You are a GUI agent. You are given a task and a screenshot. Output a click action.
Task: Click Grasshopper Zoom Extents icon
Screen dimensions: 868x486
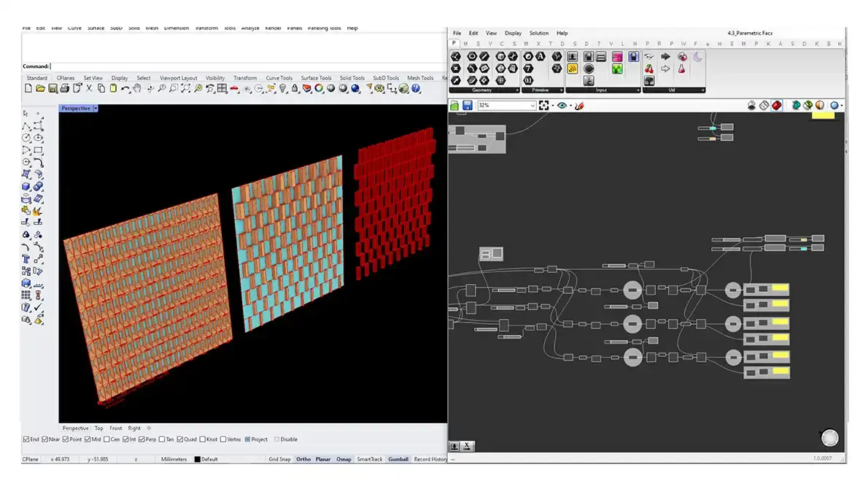coord(543,106)
